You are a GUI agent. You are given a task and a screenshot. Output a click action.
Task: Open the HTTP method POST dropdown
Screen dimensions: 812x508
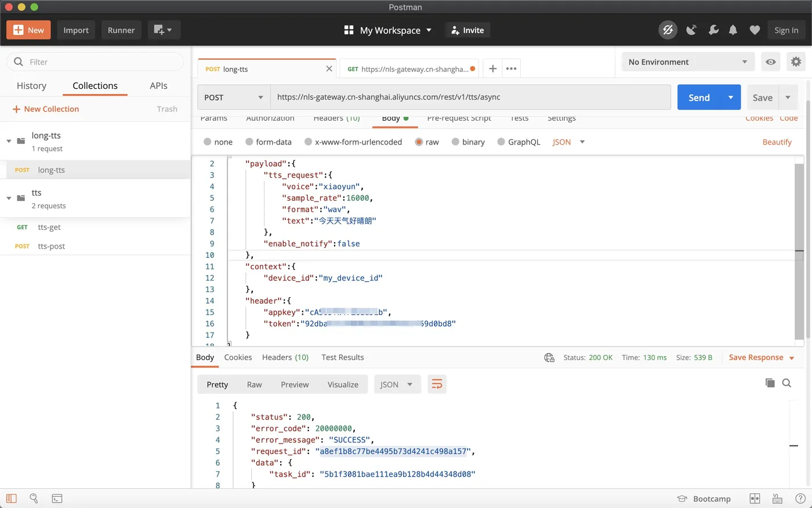pyautogui.click(x=234, y=98)
